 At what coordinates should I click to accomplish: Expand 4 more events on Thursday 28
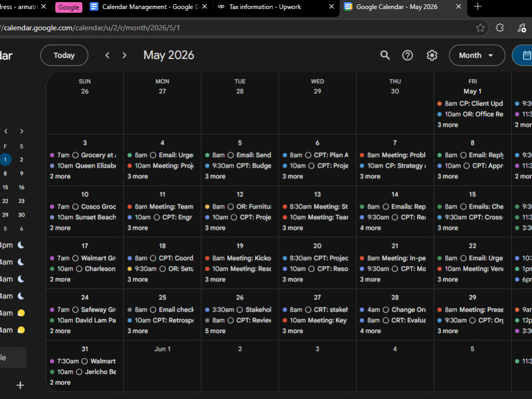(x=370, y=331)
